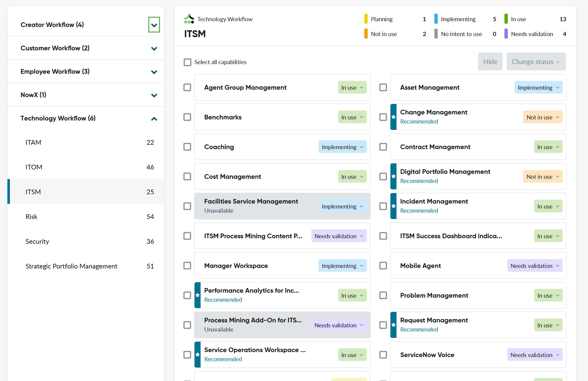
Task: Select ITAM in the sidebar
Action: (x=86, y=142)
